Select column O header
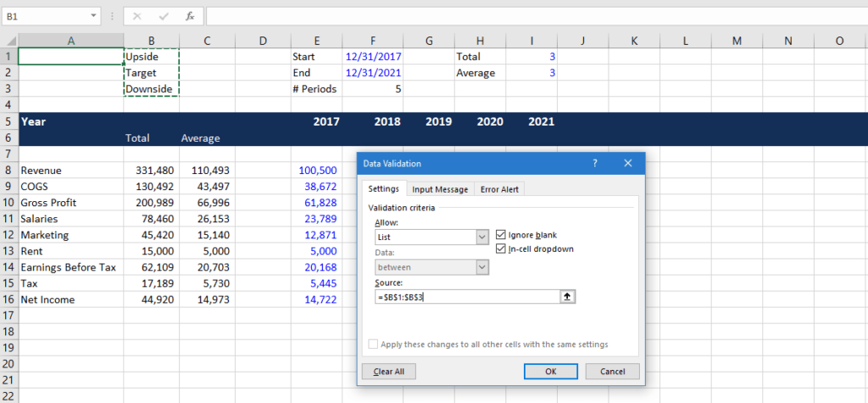The width and height of the screenshot is (868, 403). tap(839, 41)
